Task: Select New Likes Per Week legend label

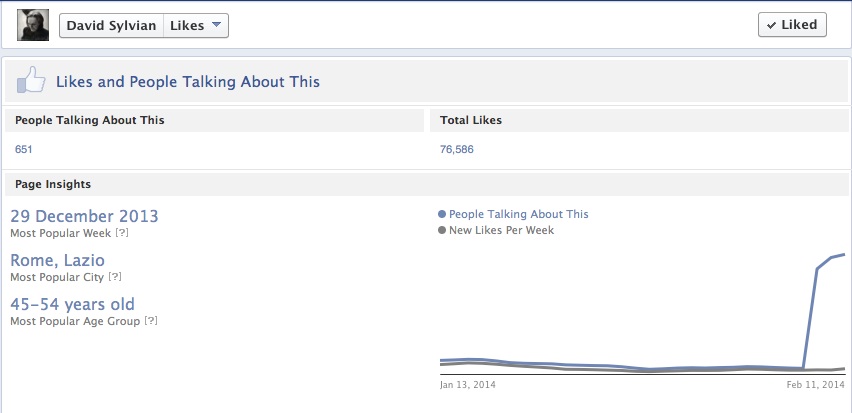Action: click(x=501, y=230)
